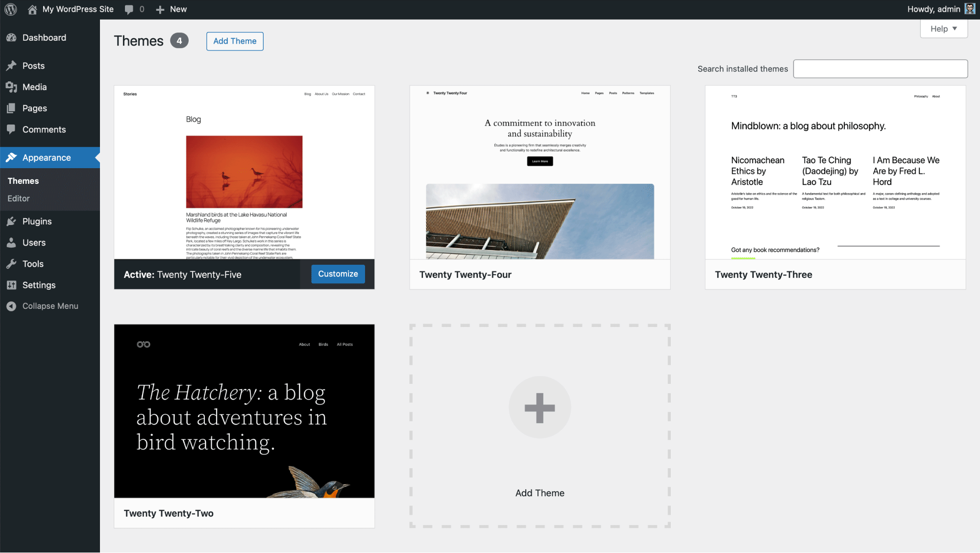The width and height of the screenshot is (980, 553).
Task: Expand the Help dropdown tab
Action: click(x=943, y=29)
